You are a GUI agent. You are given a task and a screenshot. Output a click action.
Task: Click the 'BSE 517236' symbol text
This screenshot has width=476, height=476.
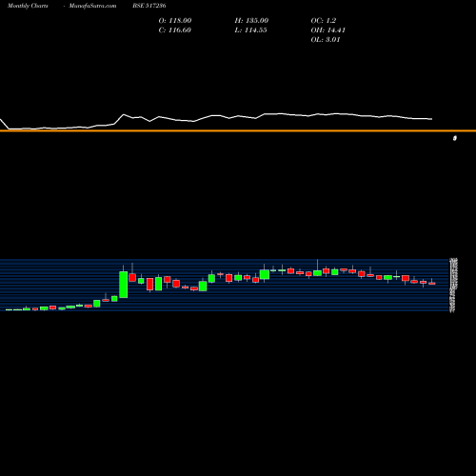pos(149,6)
